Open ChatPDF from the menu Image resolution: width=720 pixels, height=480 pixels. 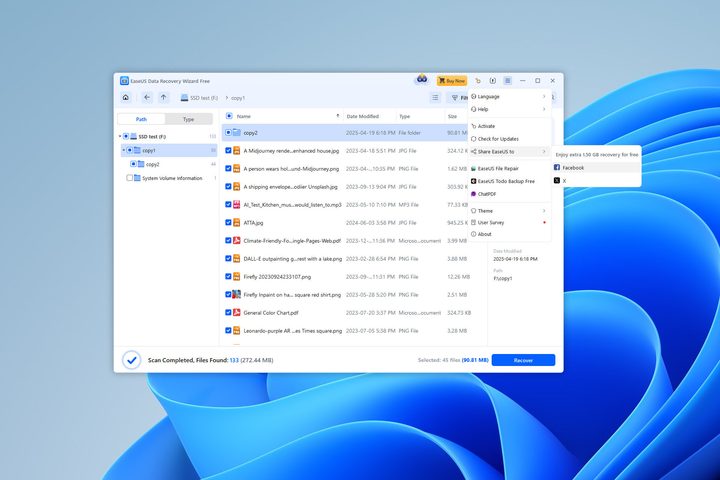pos(509,194)
